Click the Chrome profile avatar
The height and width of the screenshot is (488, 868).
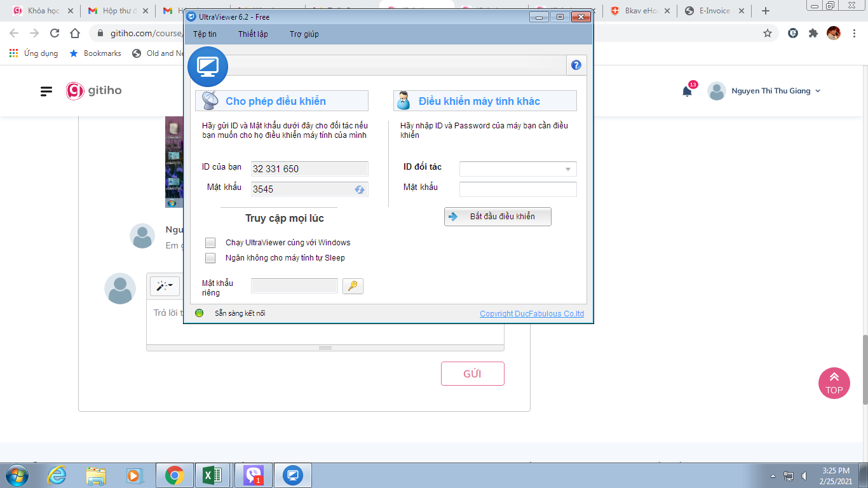click(834, 33)
